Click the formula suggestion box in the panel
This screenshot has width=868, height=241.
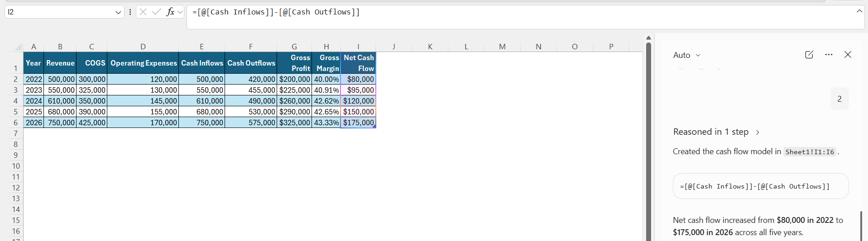pos(761,186)
